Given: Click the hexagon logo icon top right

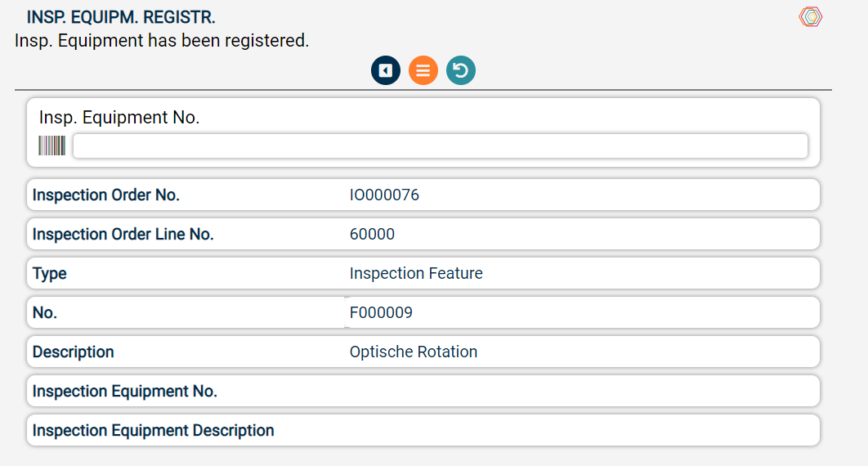Looking at the screenshot, I should (811, 16).
